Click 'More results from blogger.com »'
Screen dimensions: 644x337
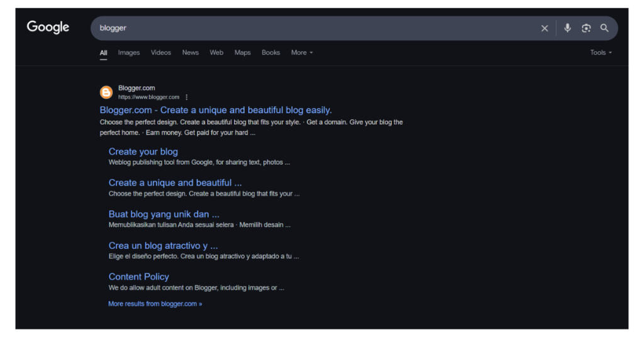click(x=155, y=304)
